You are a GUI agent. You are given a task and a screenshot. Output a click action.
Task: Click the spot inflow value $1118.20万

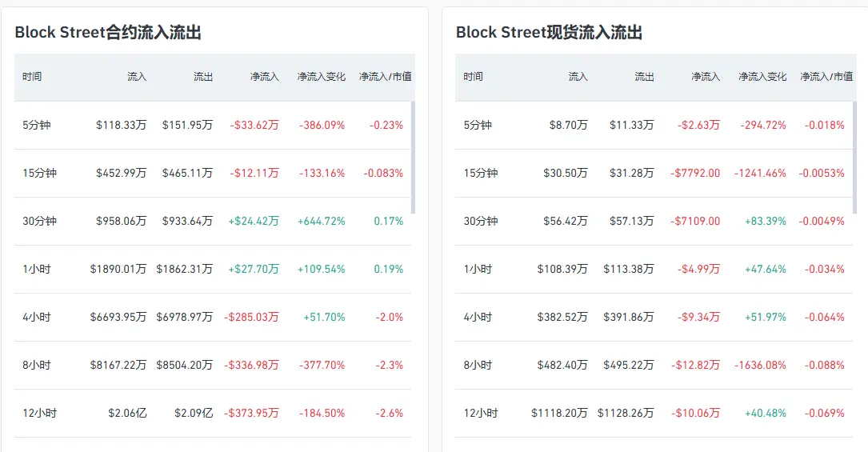click(560, 414)
